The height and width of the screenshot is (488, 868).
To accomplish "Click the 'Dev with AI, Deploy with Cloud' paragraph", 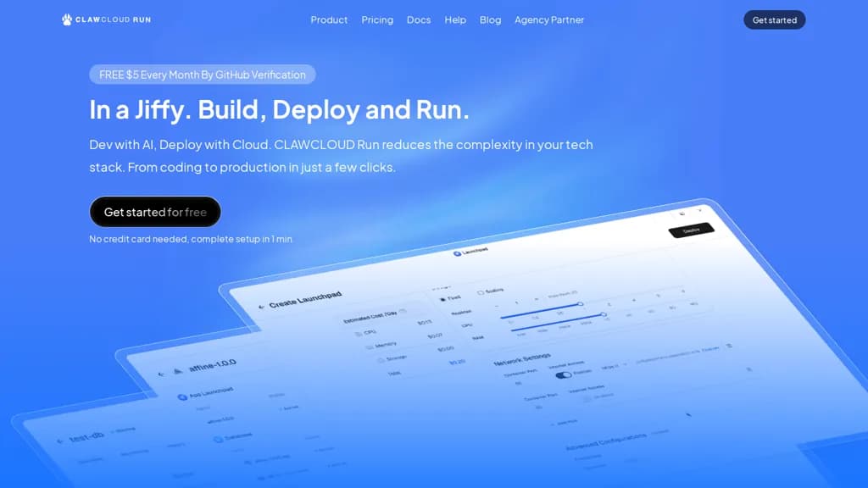I will [x=341, y=156].
